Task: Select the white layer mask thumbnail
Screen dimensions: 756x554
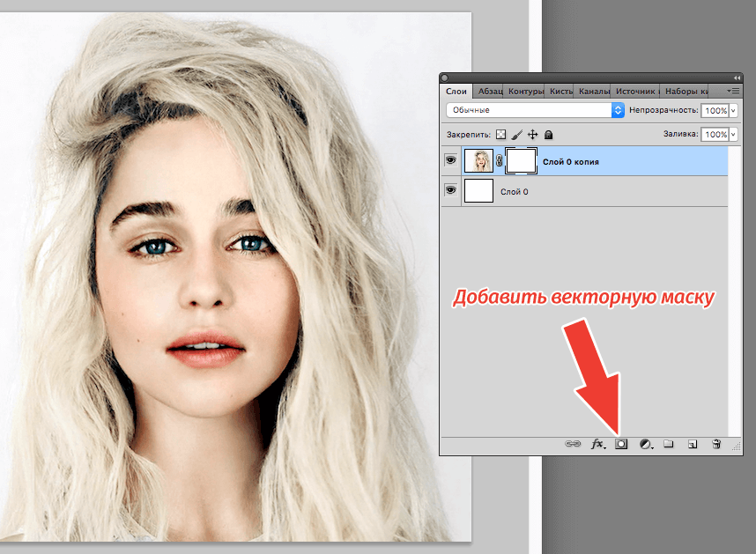Action: coord(522,161)
